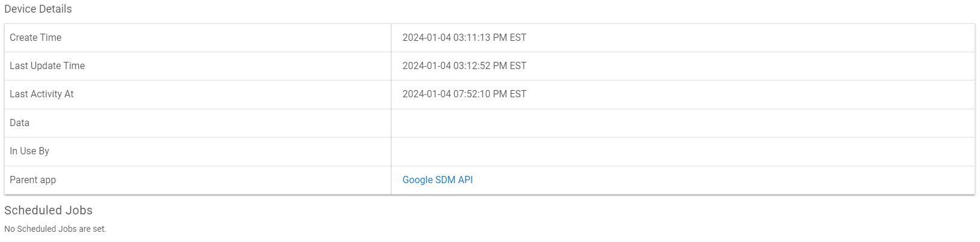Click the Parent app row label
980x242 pixels.
[x=32, y=180]
